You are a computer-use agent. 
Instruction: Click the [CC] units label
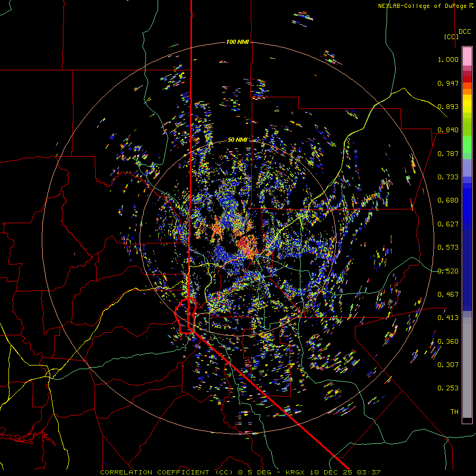451,36
